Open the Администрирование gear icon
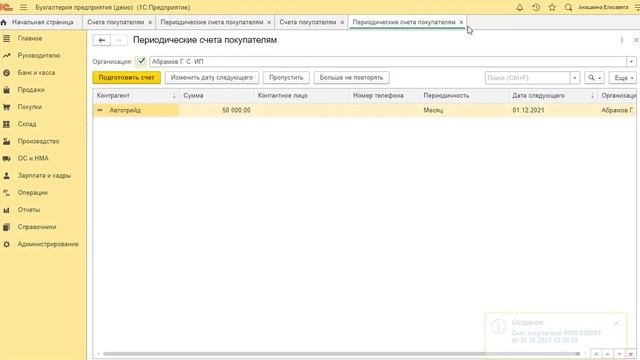 (x=6, y=244)
